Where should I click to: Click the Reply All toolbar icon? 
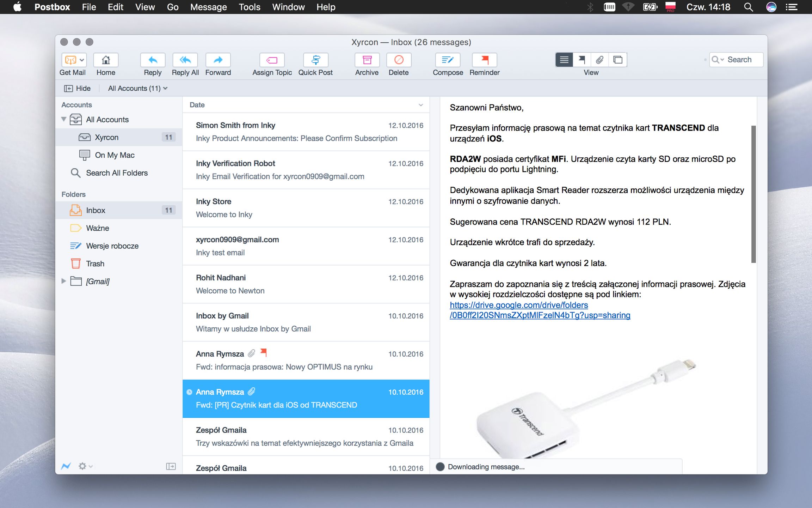185,60
